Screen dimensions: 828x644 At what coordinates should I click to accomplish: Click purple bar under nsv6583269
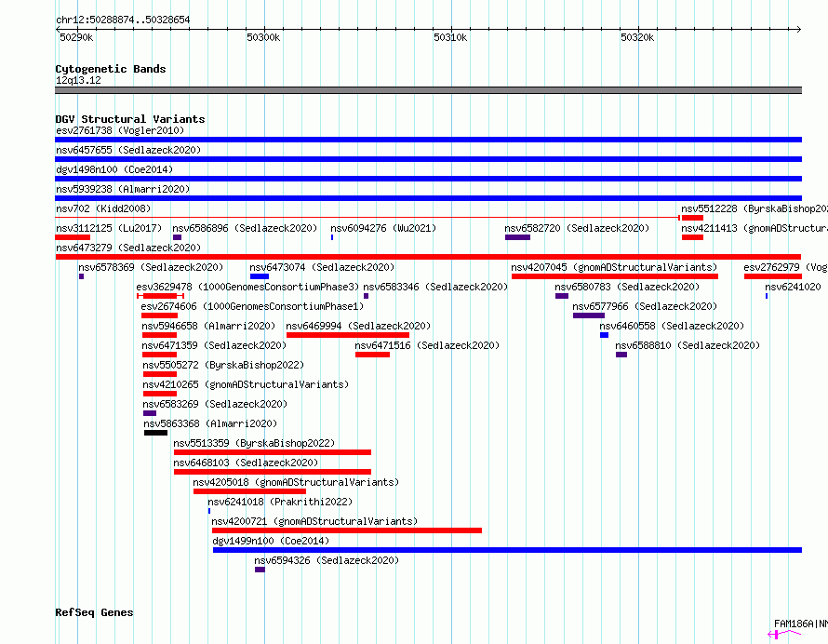pyautogui.click(x=150, y=413)
